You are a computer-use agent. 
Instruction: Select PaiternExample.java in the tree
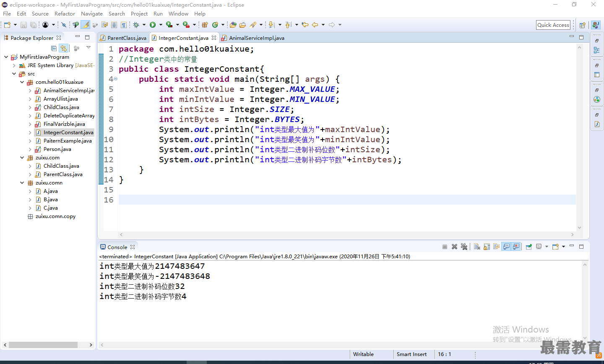coord(68,141)
